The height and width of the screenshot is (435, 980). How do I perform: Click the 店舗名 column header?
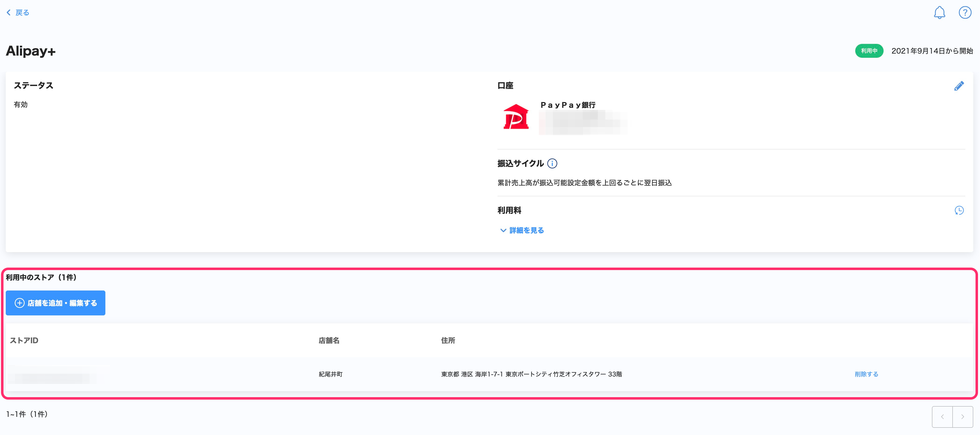(329, 340)
